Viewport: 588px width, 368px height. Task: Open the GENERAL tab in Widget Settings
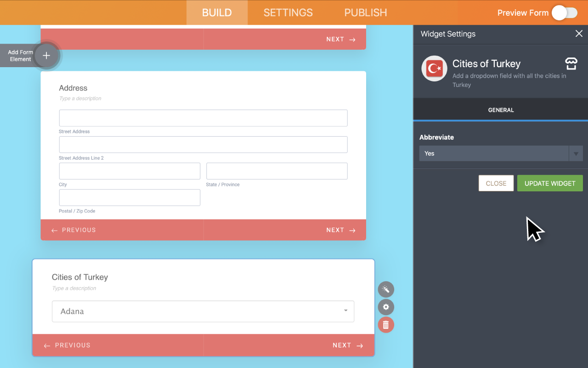(x=501, y=110)
